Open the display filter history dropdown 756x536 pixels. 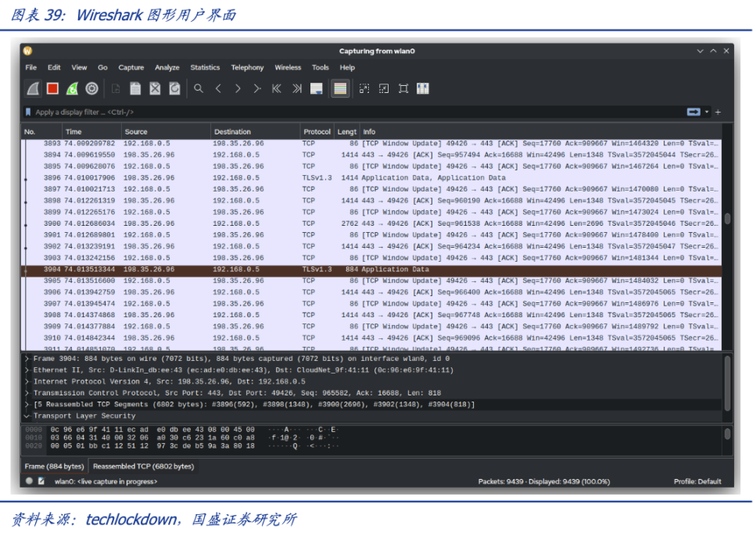[x=708, y=113]
